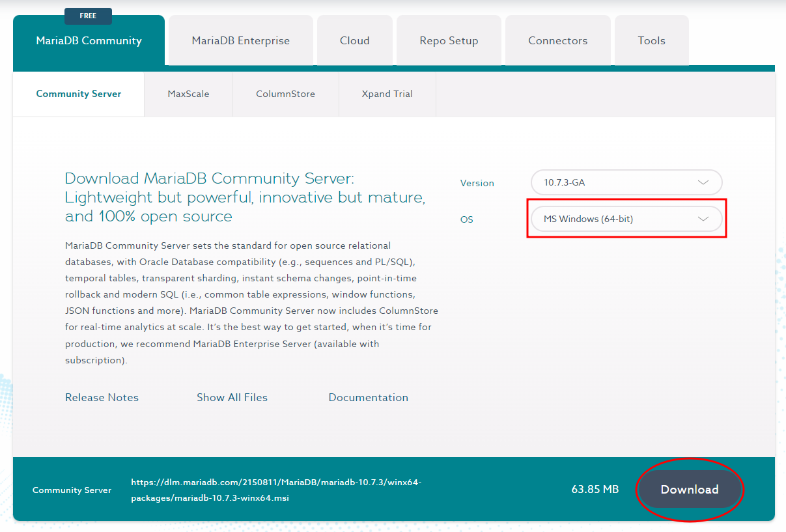Open the MariaDB Community tab
Screen dimensions: 786x532
click(89, 40)
